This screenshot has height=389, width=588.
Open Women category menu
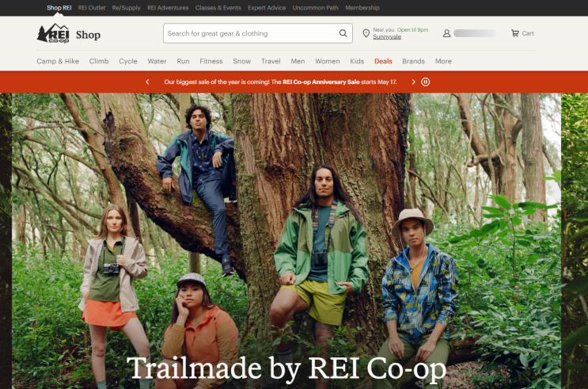click(328, 61)
